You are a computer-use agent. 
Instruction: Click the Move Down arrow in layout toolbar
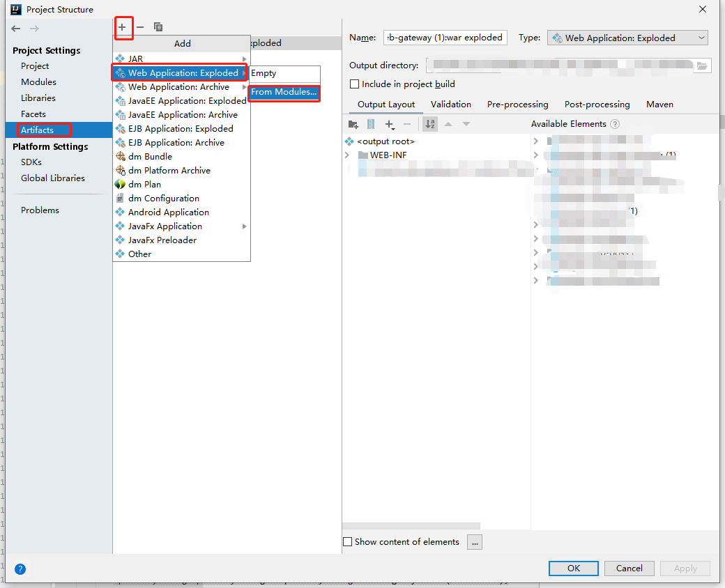click(466, 124)
